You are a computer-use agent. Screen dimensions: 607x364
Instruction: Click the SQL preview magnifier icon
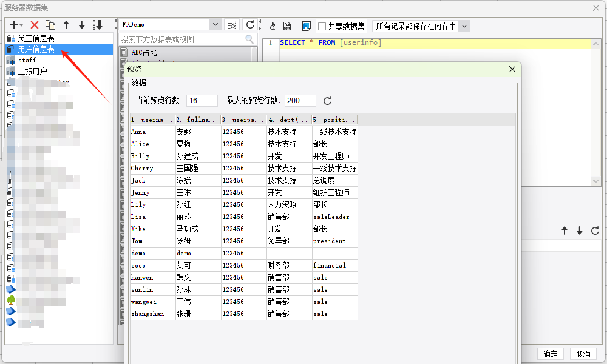[x=271, y=26]
